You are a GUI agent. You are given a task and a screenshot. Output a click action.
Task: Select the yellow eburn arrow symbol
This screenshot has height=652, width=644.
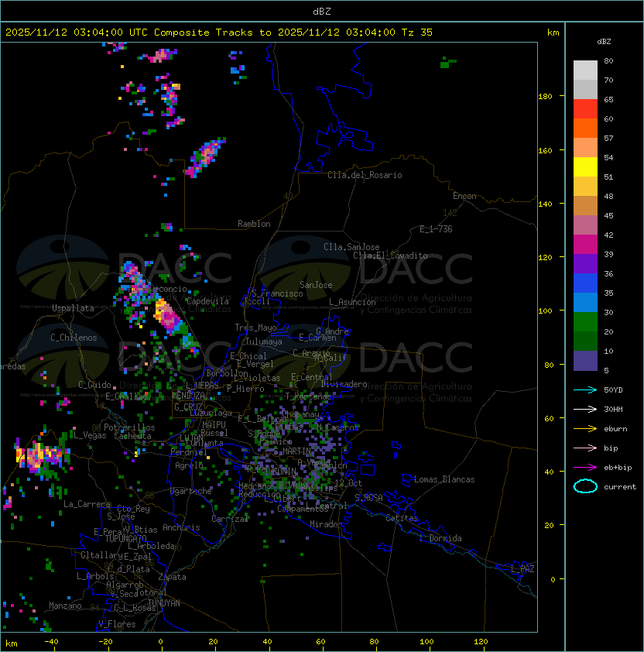click(585, 429)
